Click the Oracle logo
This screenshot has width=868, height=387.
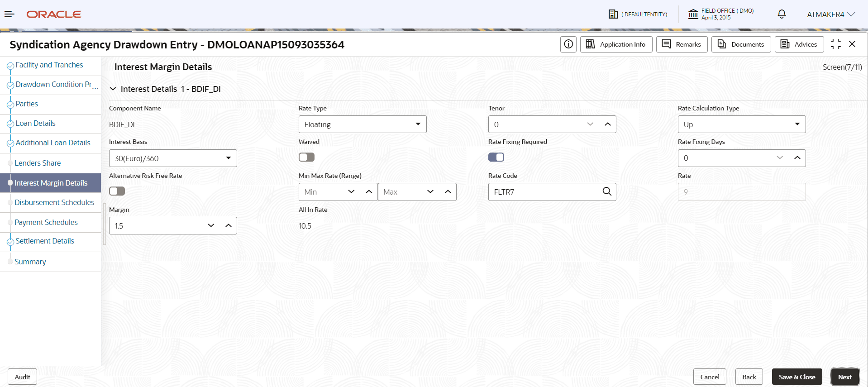(x=54, y=14)
